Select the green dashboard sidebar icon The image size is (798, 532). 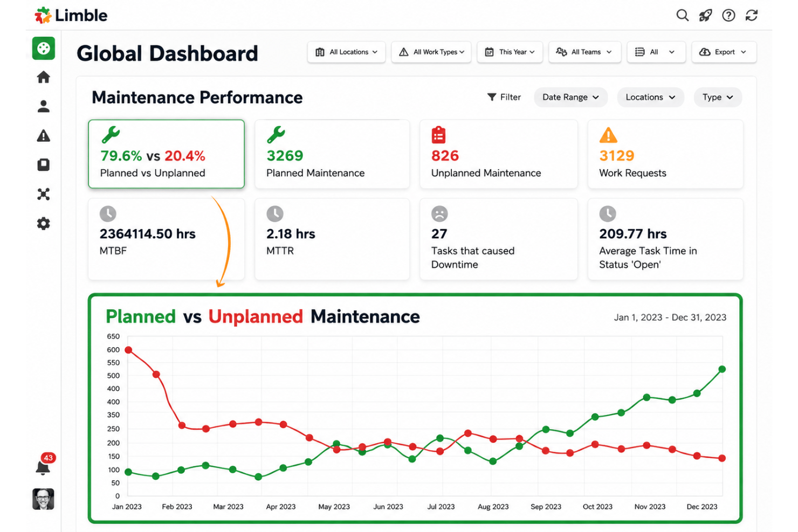coord(43,49)
